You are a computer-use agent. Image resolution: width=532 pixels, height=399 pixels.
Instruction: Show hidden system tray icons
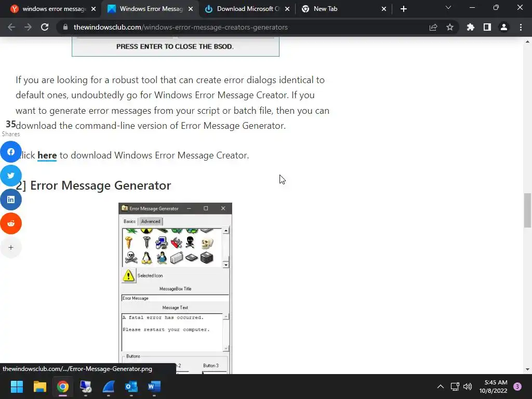(440, 387)
